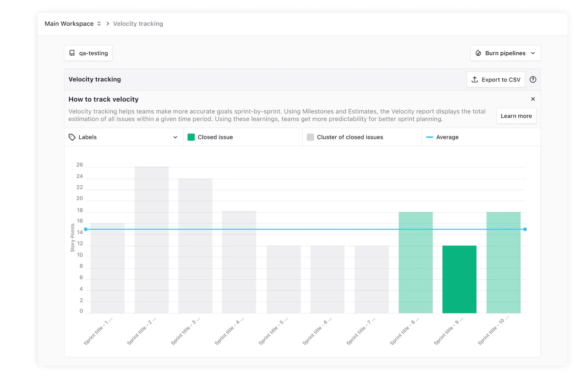Select the qa-testing repository button
588x378 pixels.
pyautogui.click(x=88, y=53)
